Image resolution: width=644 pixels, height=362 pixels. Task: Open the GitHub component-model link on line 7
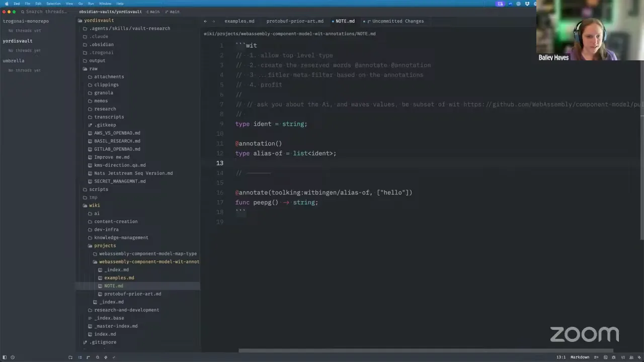pos(553,105)
